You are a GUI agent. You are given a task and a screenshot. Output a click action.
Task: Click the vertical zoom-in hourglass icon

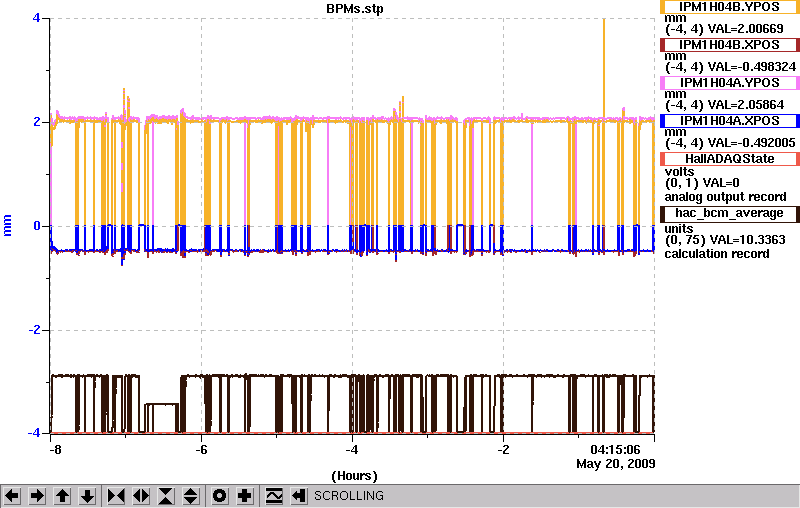tap(166, 496)
